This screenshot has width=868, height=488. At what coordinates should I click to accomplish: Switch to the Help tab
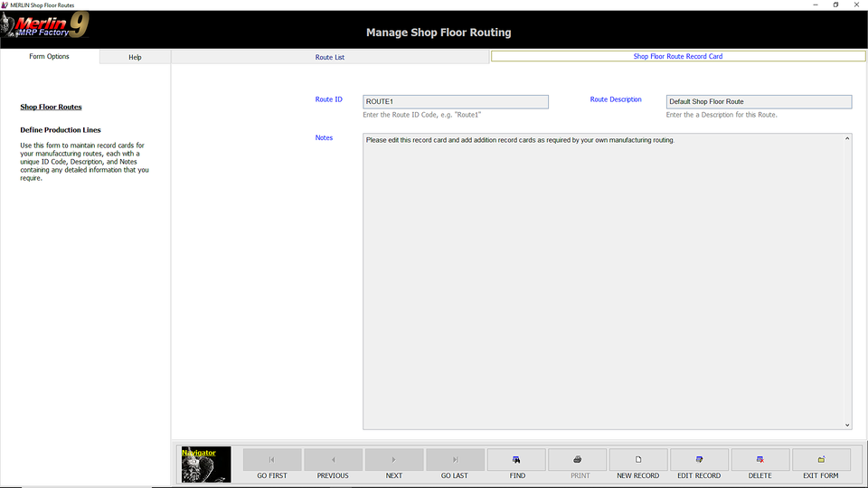click(x=135, y=57)
